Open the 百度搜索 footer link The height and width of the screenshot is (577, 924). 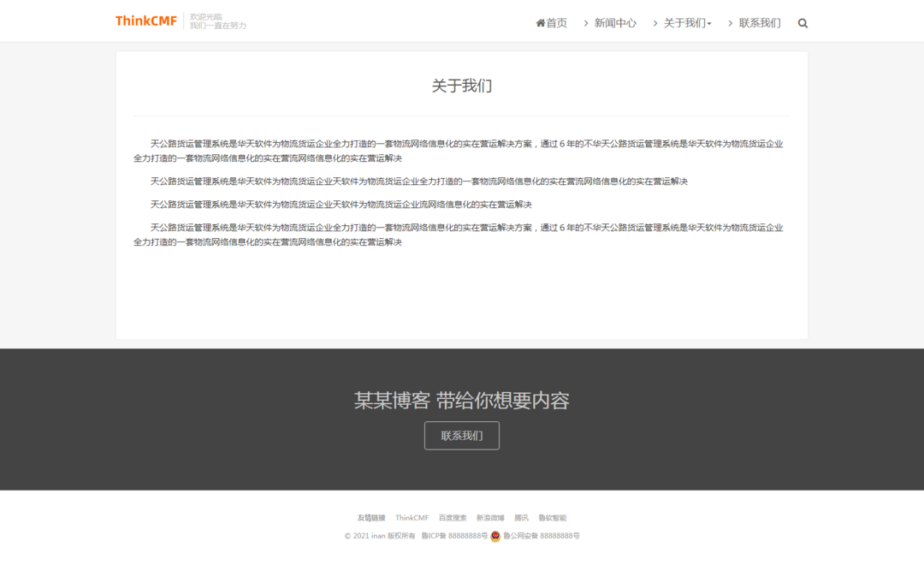452,518
